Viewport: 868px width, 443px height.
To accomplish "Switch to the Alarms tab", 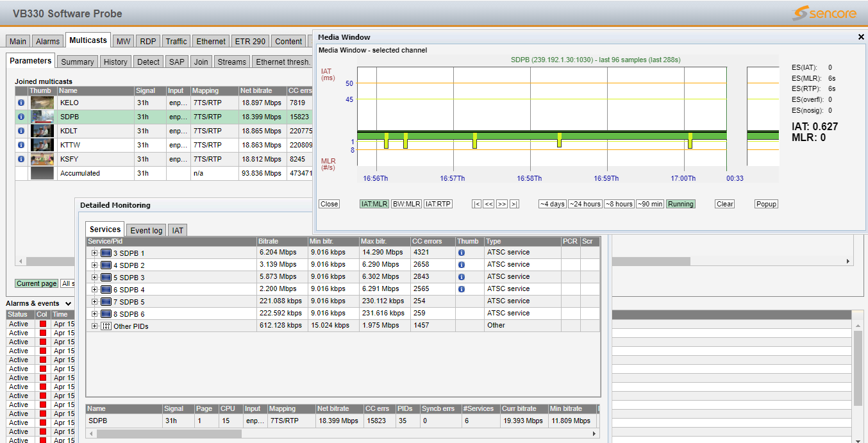I will tap(47, 41).
